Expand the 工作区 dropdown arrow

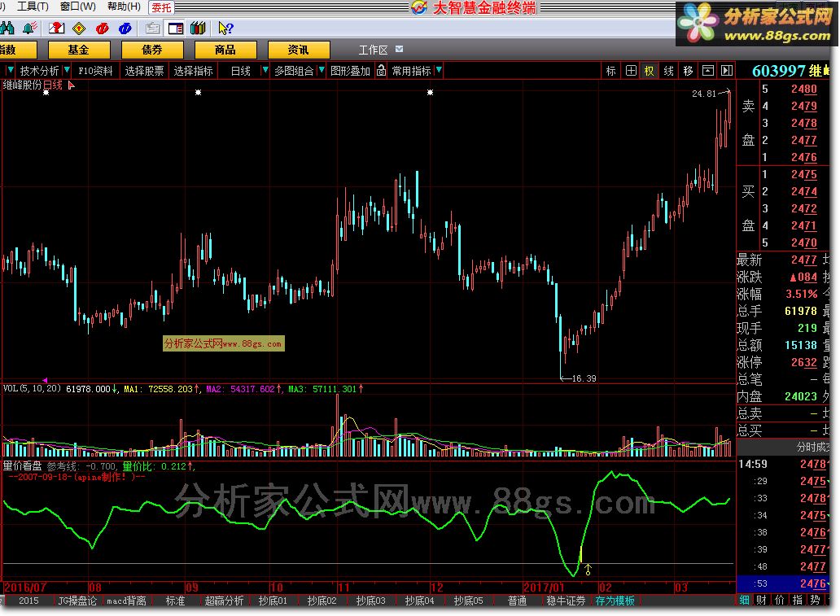(x=399, y=50)
